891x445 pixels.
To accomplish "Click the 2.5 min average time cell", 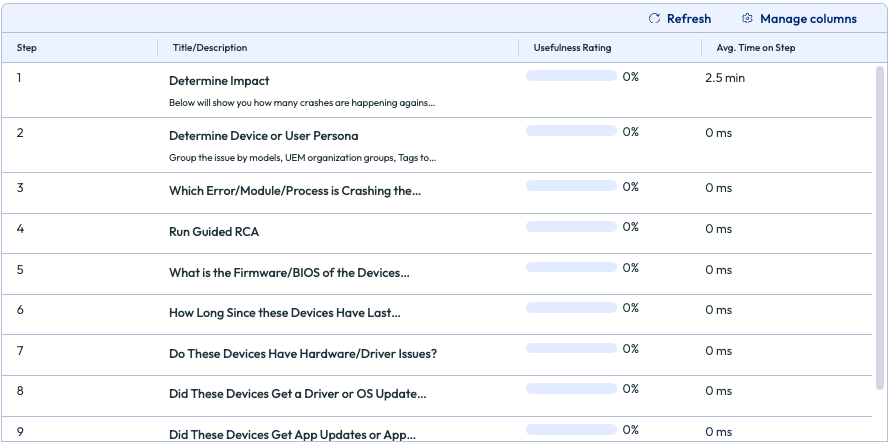I will (x=724, y=77).
